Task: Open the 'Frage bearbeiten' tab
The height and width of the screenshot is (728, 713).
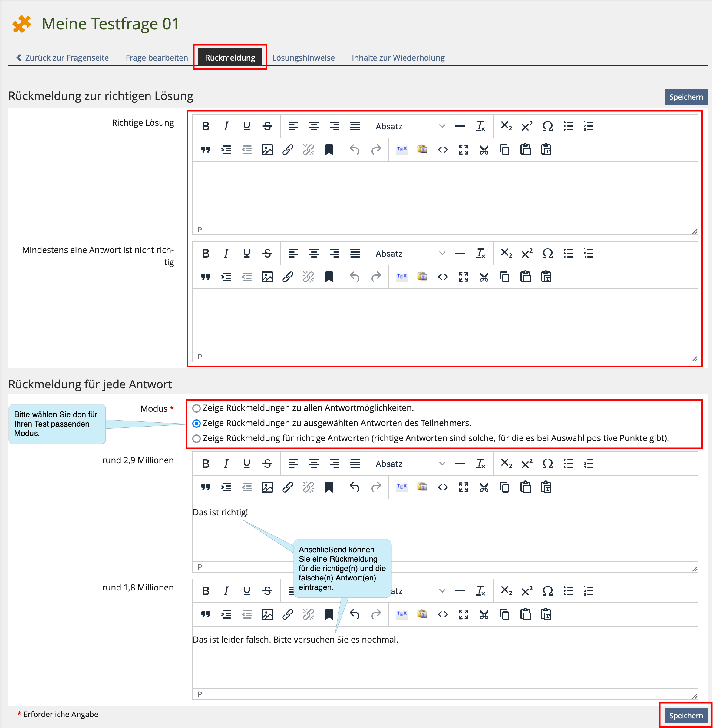Action: 157,58
